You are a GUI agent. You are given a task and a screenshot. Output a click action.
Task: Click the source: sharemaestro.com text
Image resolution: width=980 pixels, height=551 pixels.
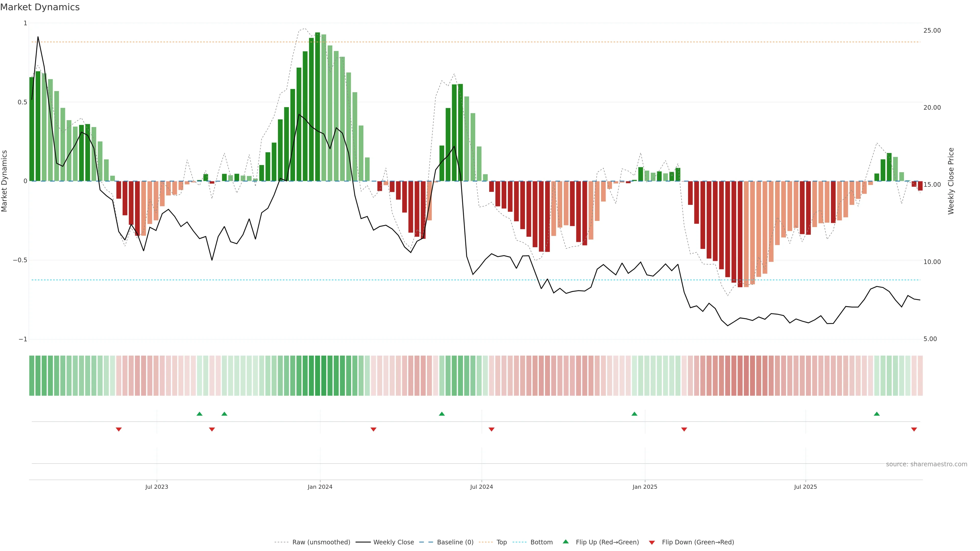point(926,464)
